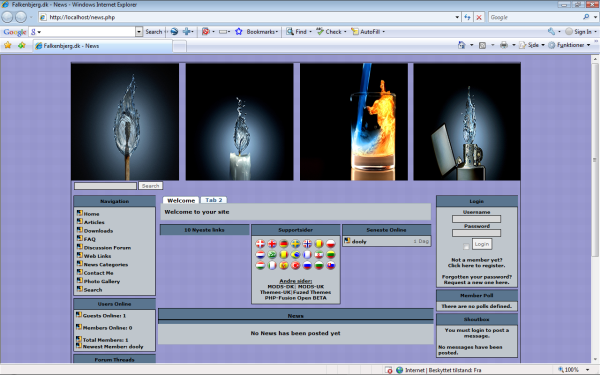Screen dimensions: 600x375
Task: Click the Swedish flag in Supportsider
Action: (x=295, y=244)
